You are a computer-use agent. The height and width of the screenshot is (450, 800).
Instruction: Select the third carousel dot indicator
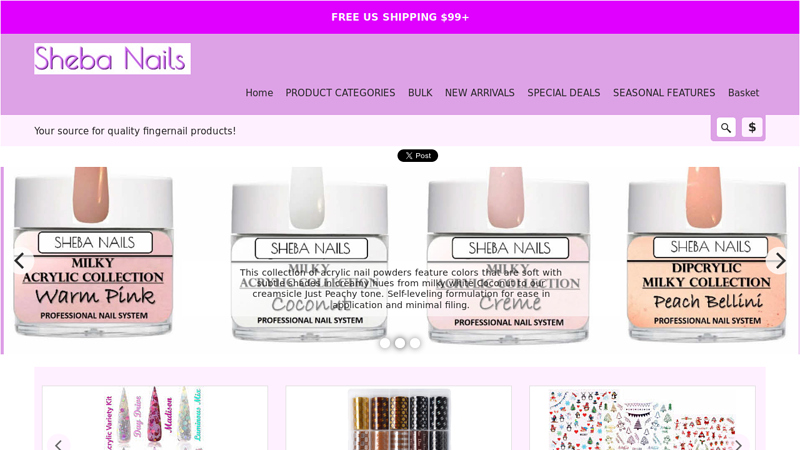click(415, 343)
